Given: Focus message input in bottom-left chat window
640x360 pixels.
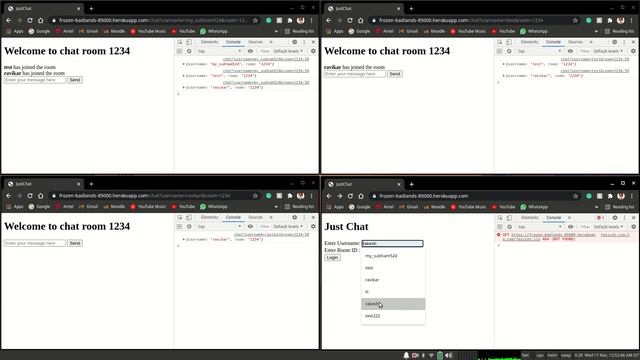Looking at the screenshot, I should (35, 243).
